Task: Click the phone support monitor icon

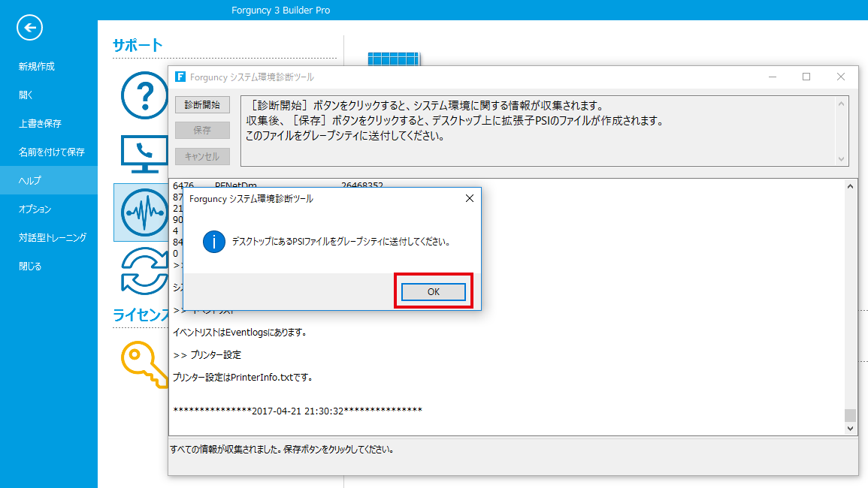Action: click(x=144, y=154)
